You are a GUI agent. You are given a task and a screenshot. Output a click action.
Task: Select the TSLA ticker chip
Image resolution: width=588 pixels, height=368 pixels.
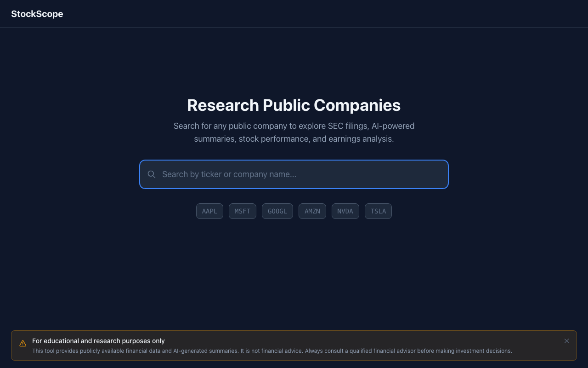378,211
